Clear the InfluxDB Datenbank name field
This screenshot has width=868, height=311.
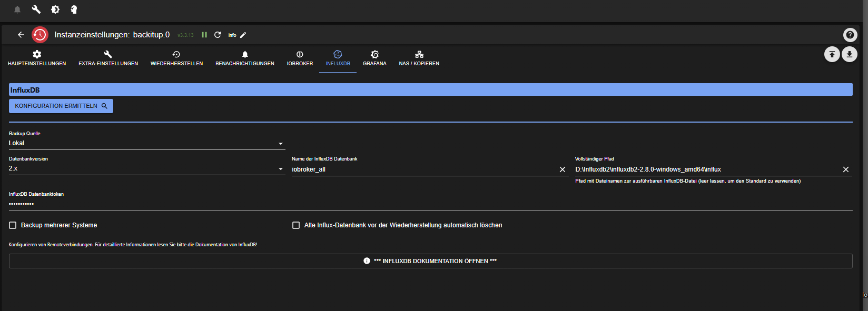(562, 169)
